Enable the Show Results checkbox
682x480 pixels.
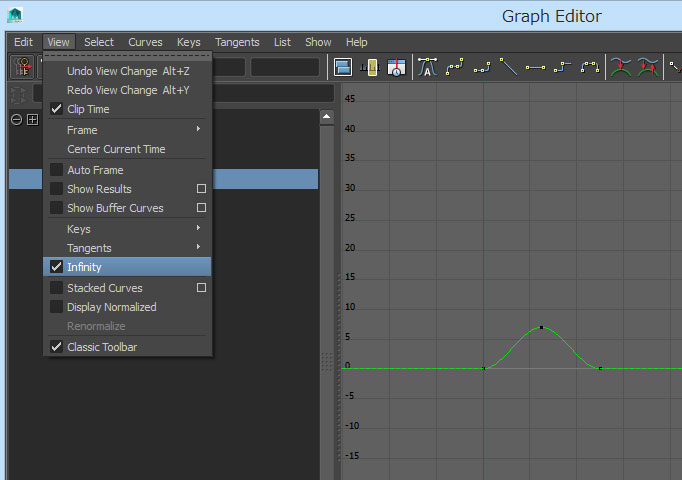[56, 189]
